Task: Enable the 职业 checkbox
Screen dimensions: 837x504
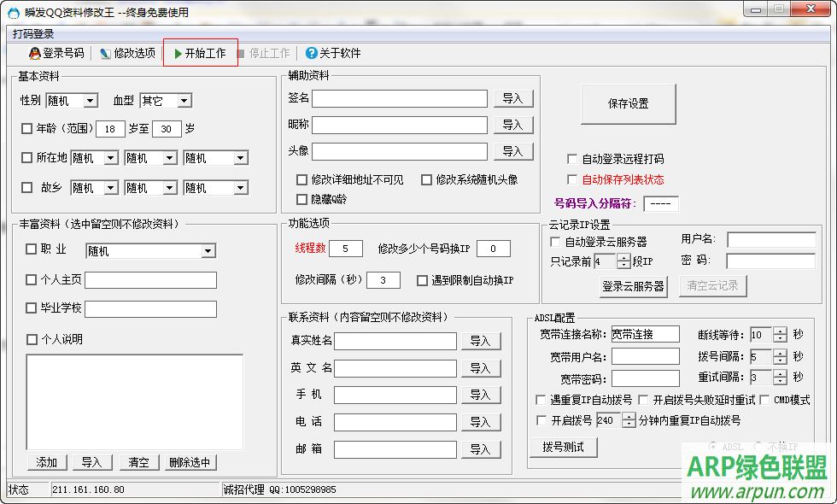Action: pos(31,249)
